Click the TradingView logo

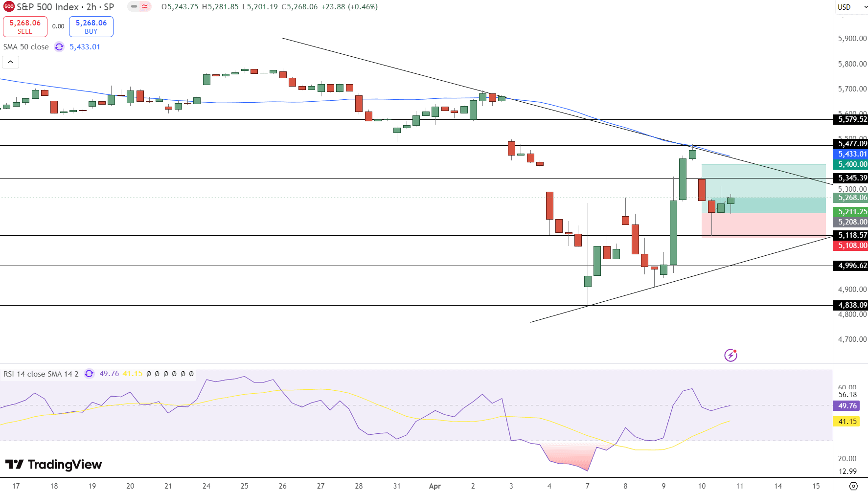(53, 464)
